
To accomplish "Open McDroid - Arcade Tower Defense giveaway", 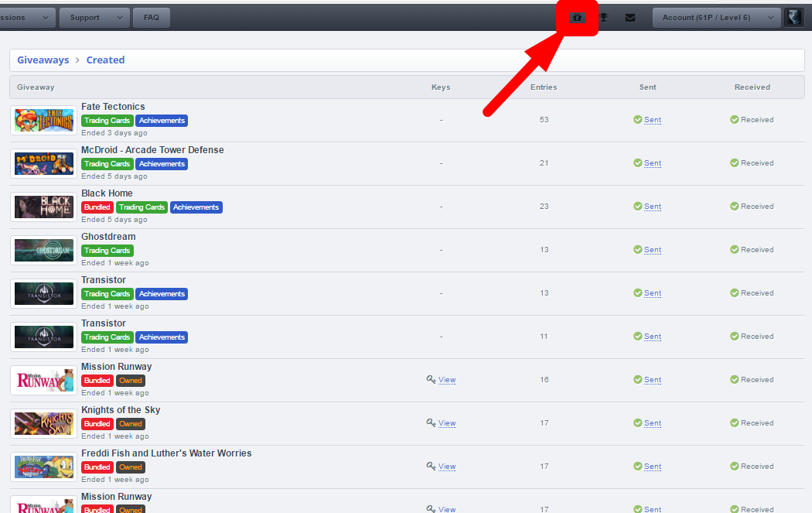I will click(152, 150).
